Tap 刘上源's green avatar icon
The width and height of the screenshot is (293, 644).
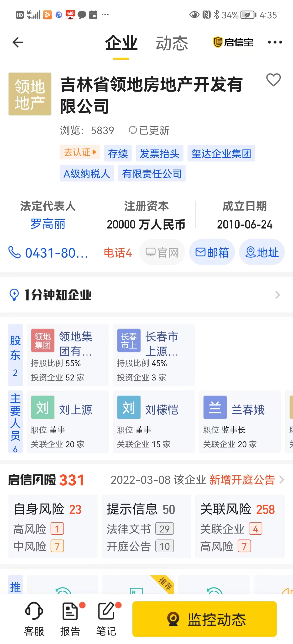tap(43, 407)
